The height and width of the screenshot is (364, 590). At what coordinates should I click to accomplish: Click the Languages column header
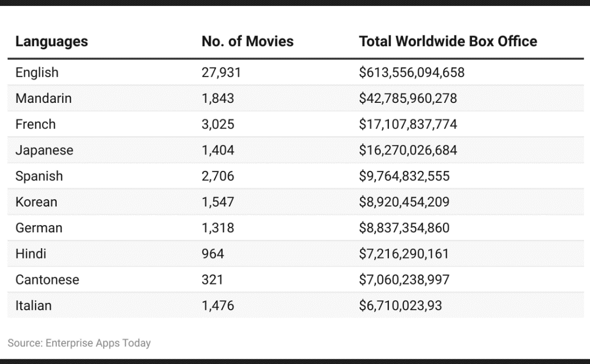point(51,42)
